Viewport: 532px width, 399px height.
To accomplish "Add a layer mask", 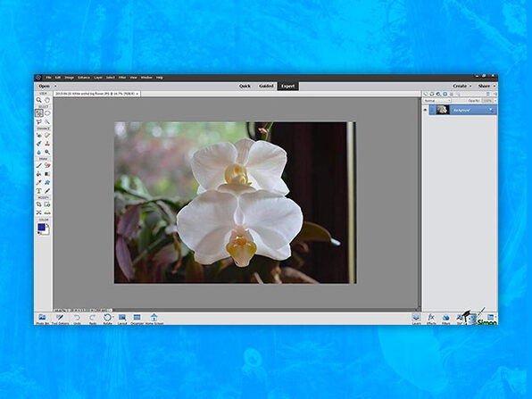I will pos(445,94).
